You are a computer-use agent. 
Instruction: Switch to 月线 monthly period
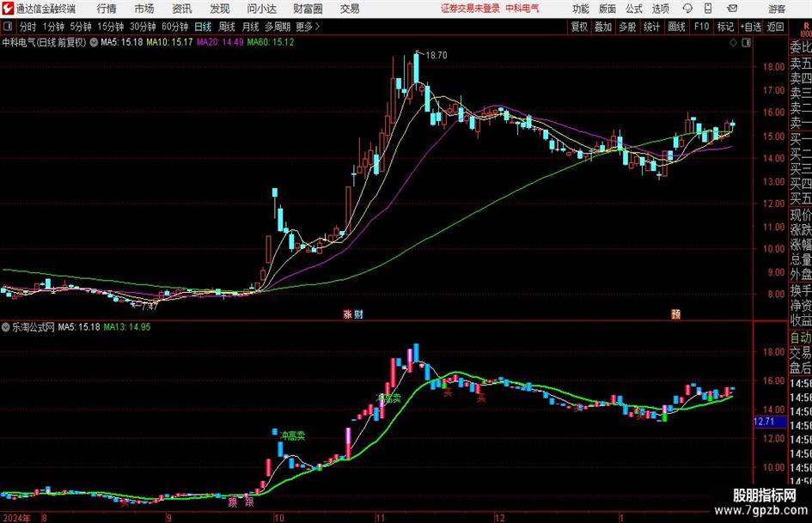(x=251, y=27)
